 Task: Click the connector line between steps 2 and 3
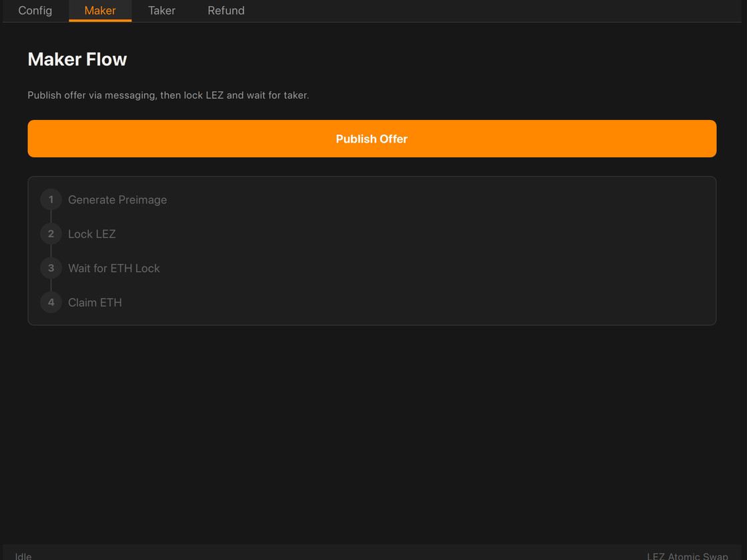(51, 251)
